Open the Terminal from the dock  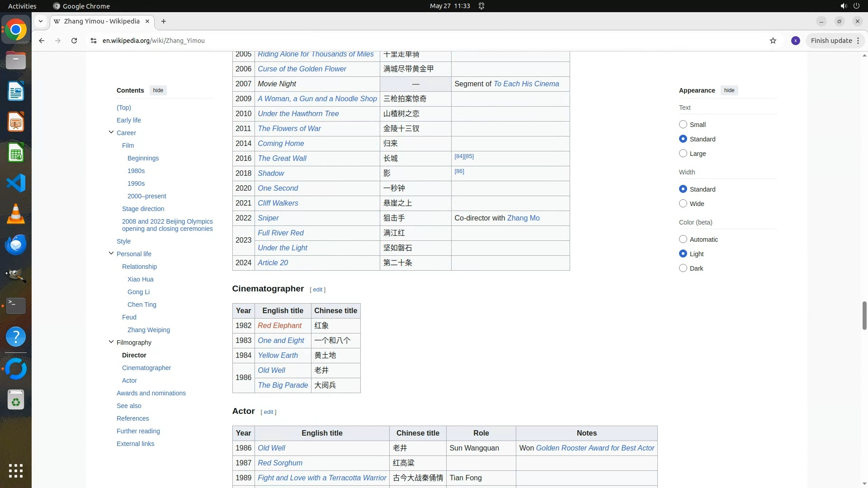pyautogui.click(x=16, y=306)
